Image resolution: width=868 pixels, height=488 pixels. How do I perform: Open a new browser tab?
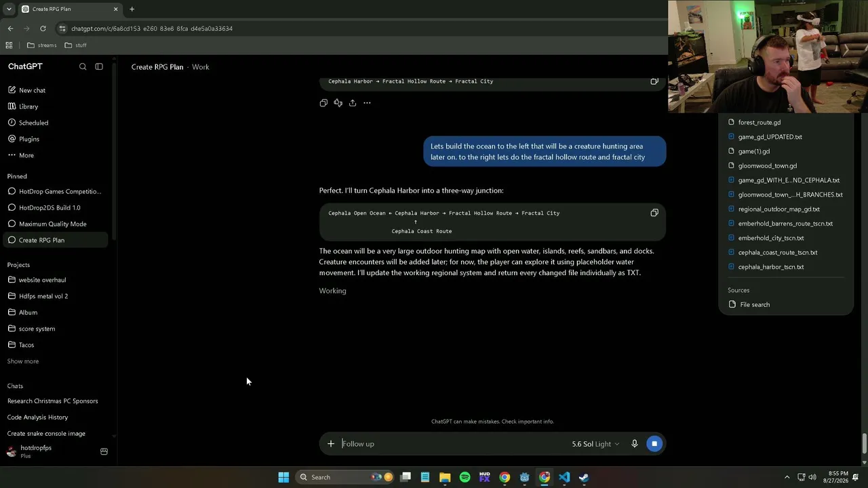[x=132, y=9]
